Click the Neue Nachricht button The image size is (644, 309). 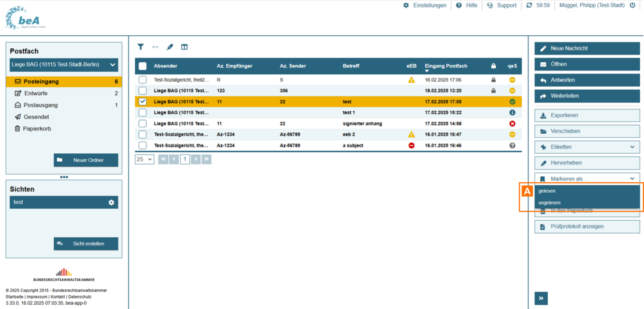click(x=587, y=48)
